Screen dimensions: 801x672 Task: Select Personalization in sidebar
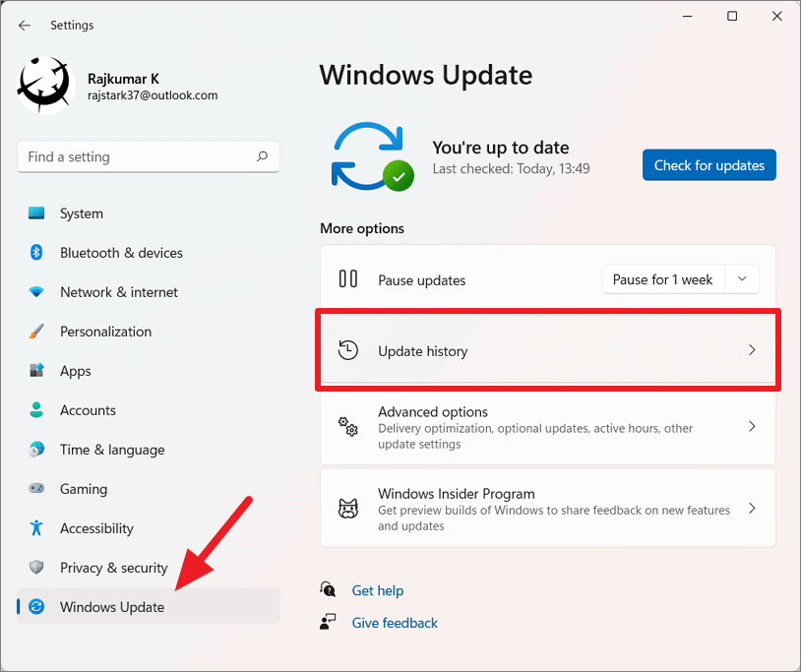coord(149,331)
